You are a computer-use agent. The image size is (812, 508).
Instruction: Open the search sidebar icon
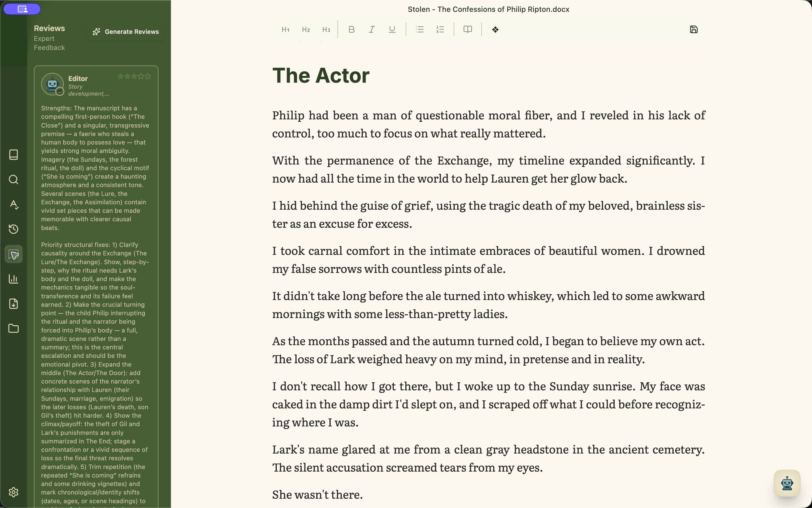14,179
